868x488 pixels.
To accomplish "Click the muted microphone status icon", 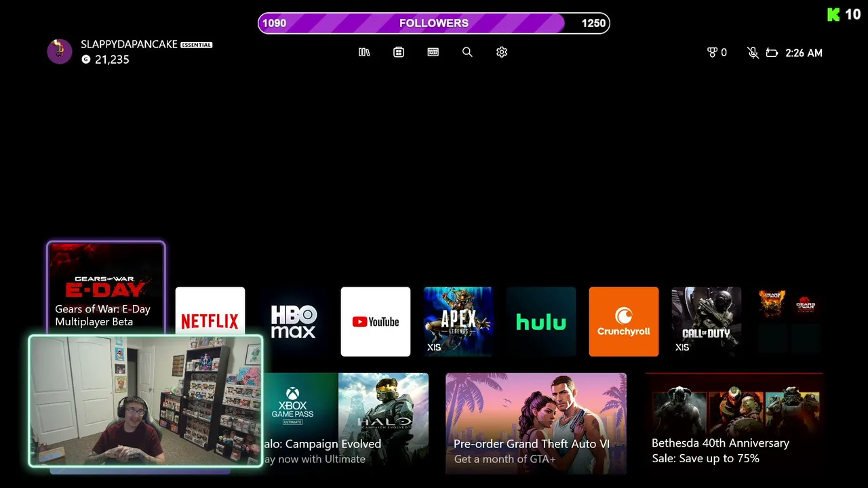I will 753,53.
